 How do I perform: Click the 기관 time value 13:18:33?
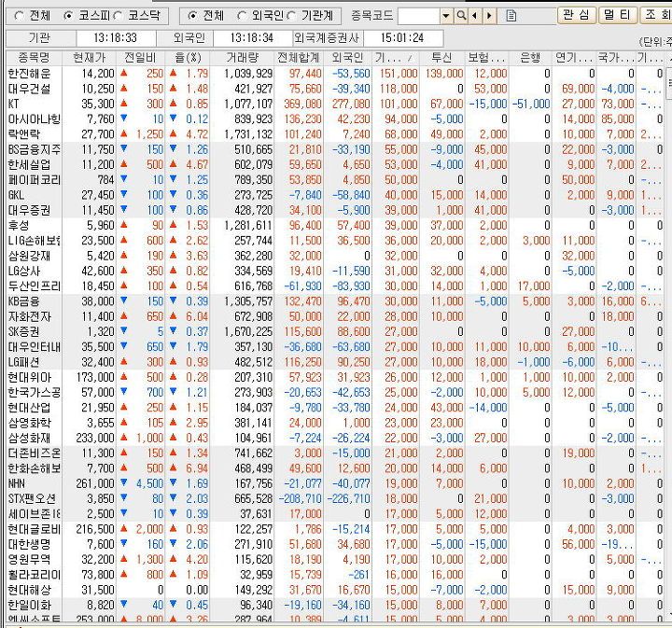(x=116, y=38)
